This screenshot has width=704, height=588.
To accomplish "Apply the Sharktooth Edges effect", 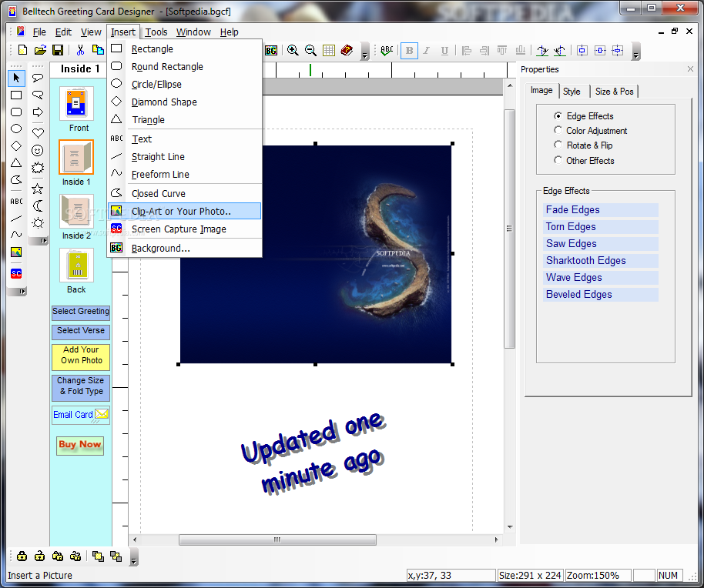I will pos(600,261).
